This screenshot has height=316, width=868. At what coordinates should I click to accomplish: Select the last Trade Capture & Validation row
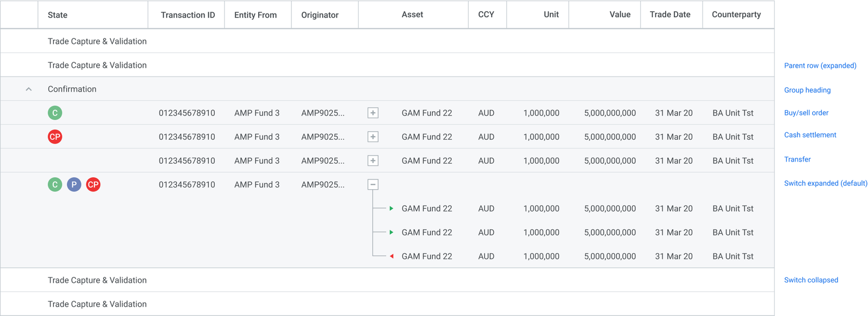pos(387,304)
